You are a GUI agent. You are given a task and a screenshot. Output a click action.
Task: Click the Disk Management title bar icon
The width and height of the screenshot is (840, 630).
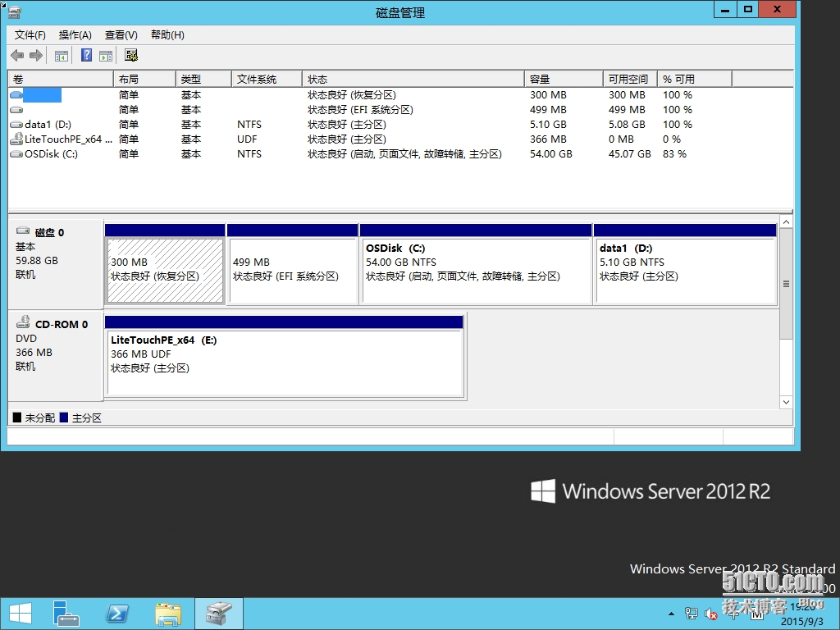15,11
